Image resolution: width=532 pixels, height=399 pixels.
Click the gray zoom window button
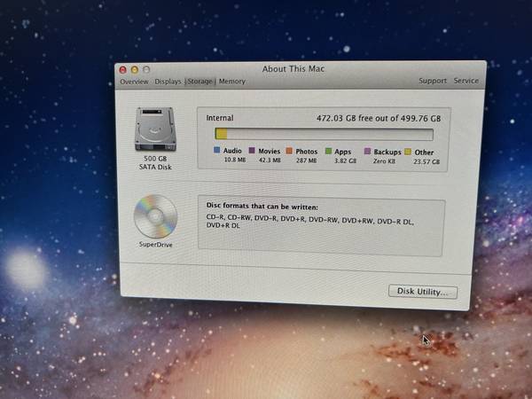pyautogui.click(x=146, y=68)
